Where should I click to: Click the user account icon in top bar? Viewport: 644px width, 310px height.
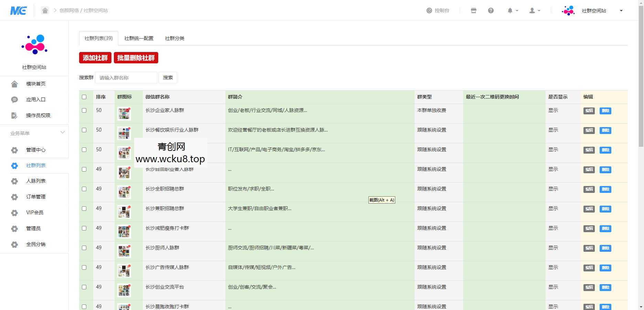(532, 11)
